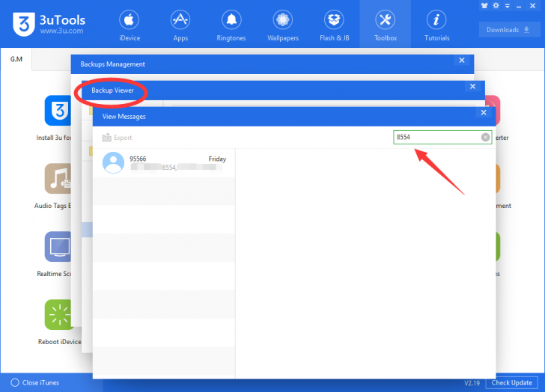Toggle the Close iTunes radio option

tap(15, 382)
